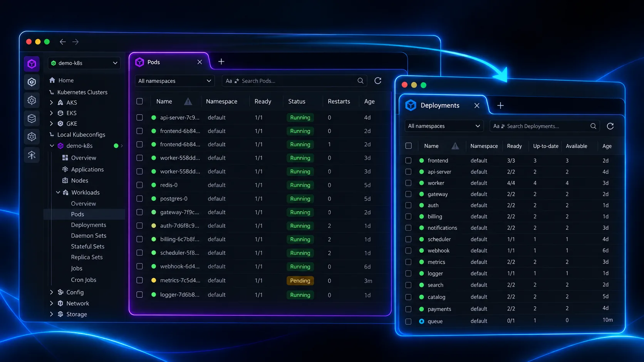Open All namespaces dropdown in Pods
644x362 pixels.
(175, 81)
